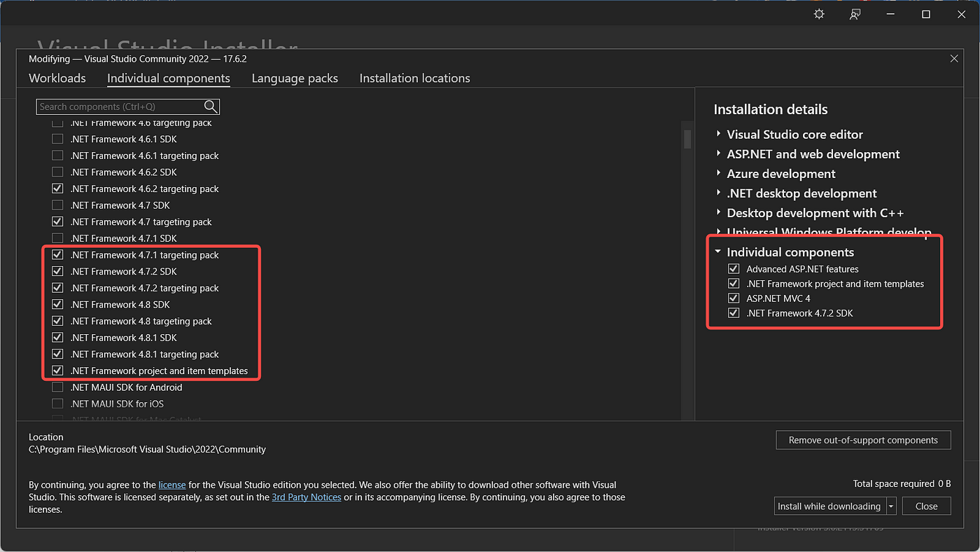This screenshot has width=980, height=552.
Task: Uncheck .NET Framework 4.7 targeting pack
Action: pyautogui.click(x=57, y=221)
